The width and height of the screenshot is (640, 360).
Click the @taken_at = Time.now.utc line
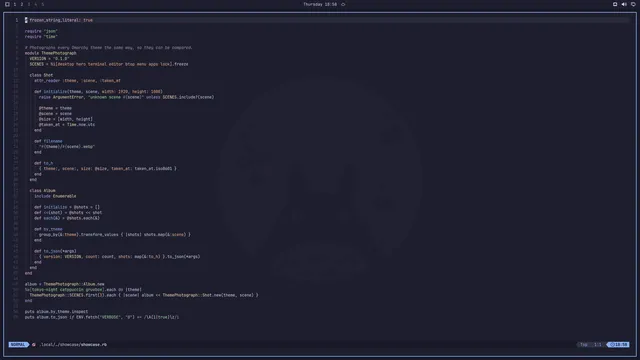click(67, 124)
